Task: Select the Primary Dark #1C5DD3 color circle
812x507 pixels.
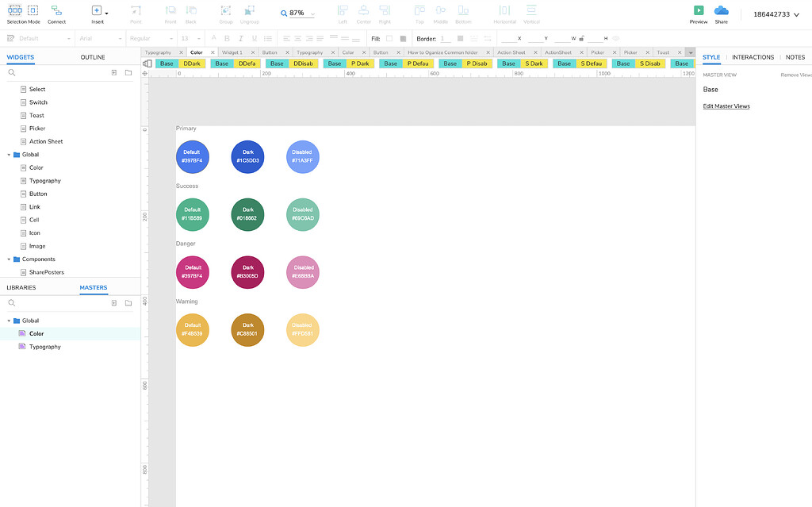Action: (x=247, y=156)
